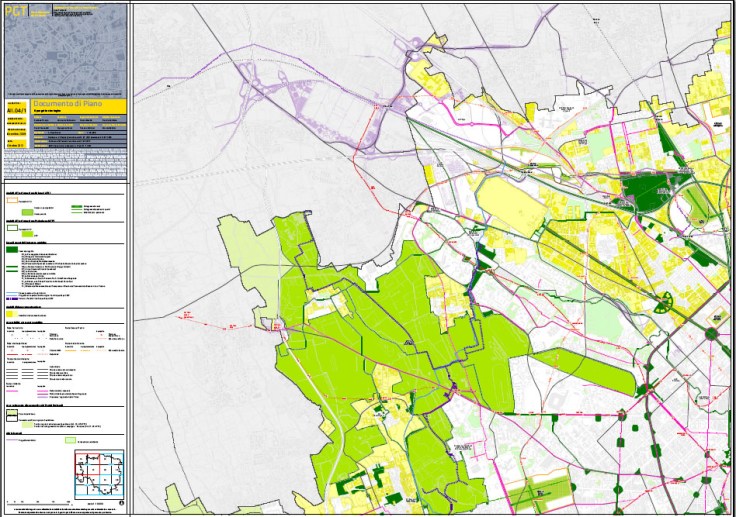Click the large pale yellow trapezoid zone on map
The image size is (736, 517).
point(510,208)
